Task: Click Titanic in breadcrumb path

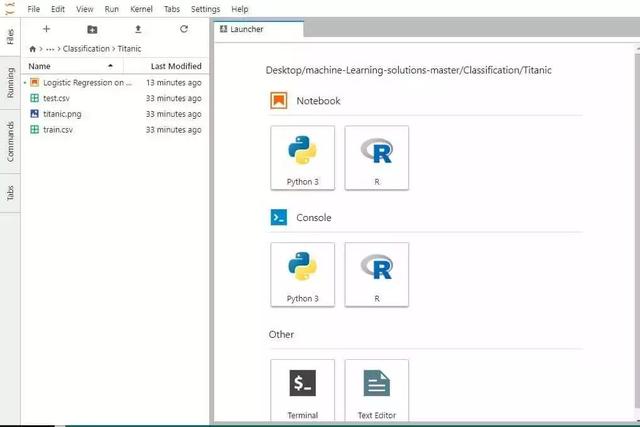Action: pos(129,49)
